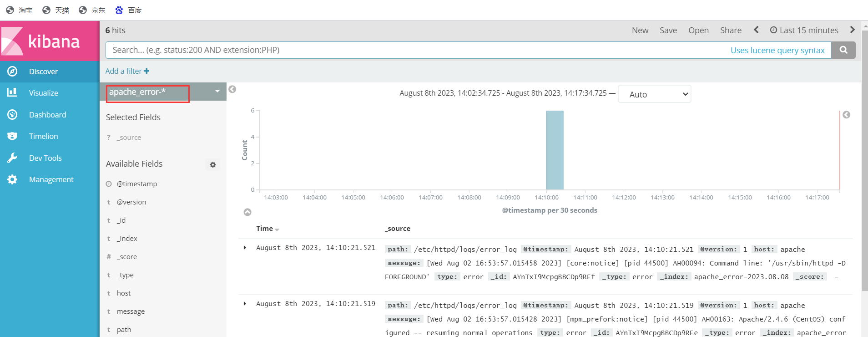Screen dimensions: 868x337
Task: Click the @timestamp clock type icon
Action: (x=109, y=184)
